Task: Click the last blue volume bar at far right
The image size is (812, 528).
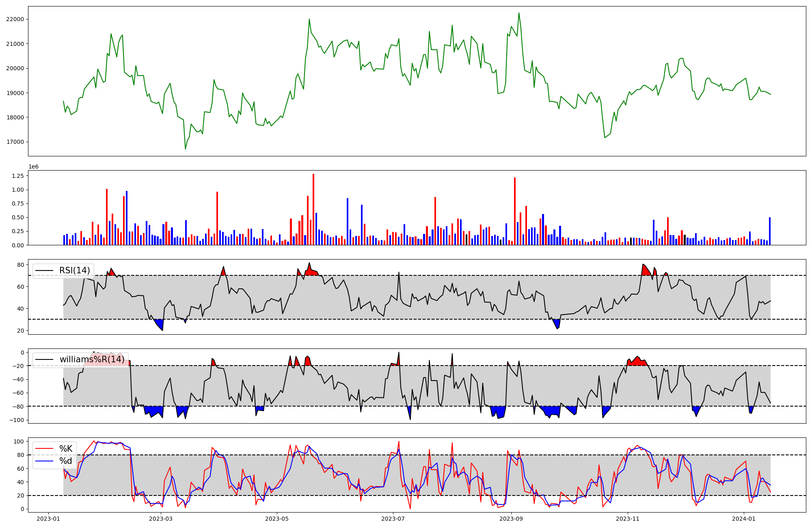Action: point(770,231)
